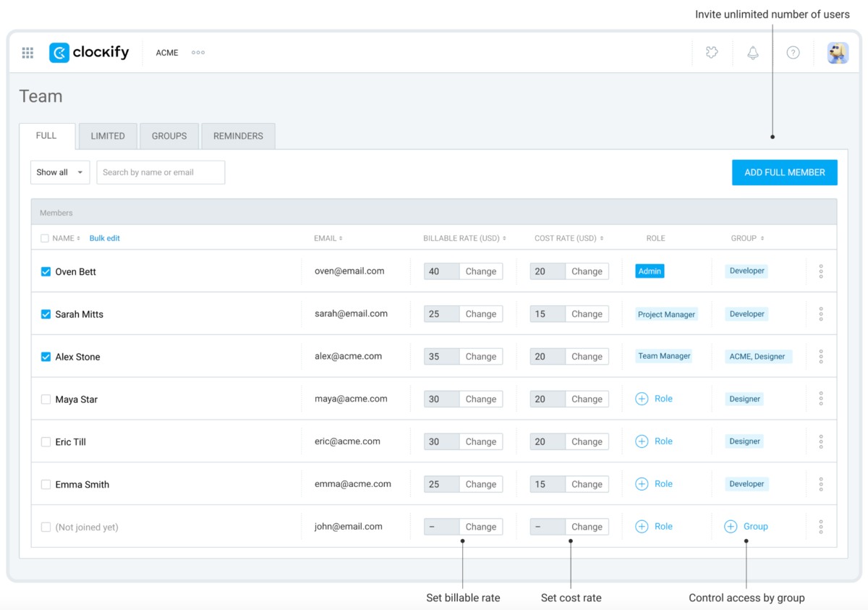Open the ACME workspace three-dot menu
This screenshot has width=868, height=610.
pyautogui.click(x=198, y=53)
